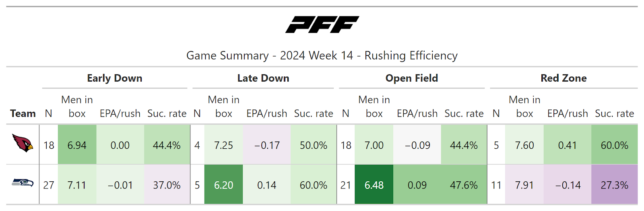Click the Cardinals' 60.0% Red Zone success cell

coord(614,145)
